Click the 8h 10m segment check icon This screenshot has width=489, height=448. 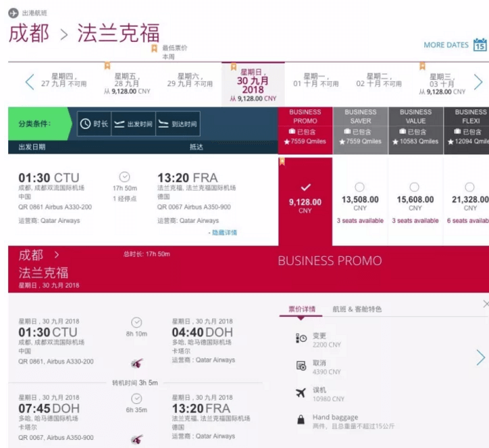(136, 322)
